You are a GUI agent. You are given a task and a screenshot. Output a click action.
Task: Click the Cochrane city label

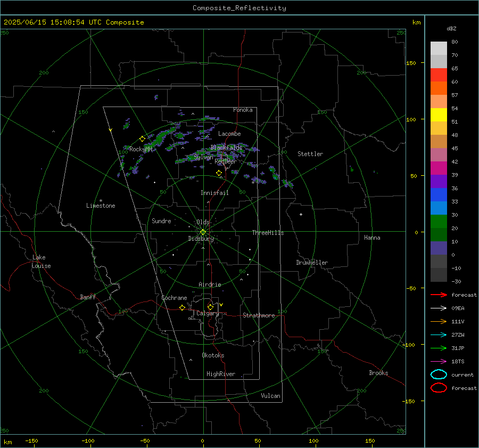click(x=174, y=298)
